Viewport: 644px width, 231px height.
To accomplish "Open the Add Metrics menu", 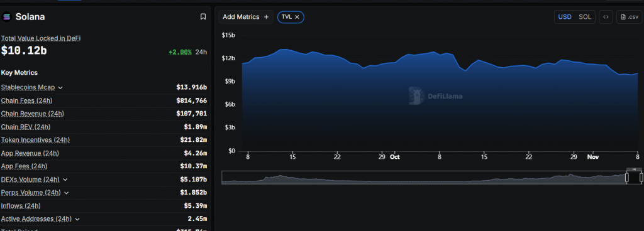I will pos(246,17).
